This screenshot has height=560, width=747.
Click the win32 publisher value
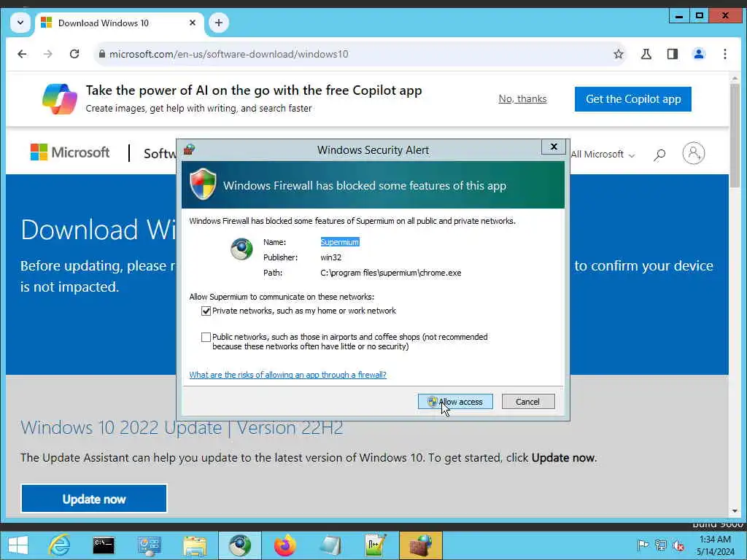tap(330, 257)
